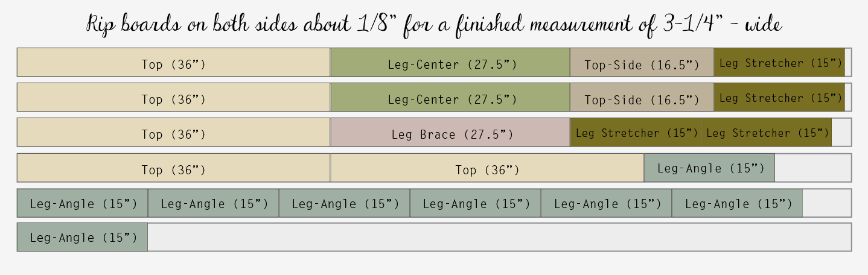Click the right Leg Stretcher in third row
The height and width of the screenshot is (275, 868).
[x=767, y=133]
